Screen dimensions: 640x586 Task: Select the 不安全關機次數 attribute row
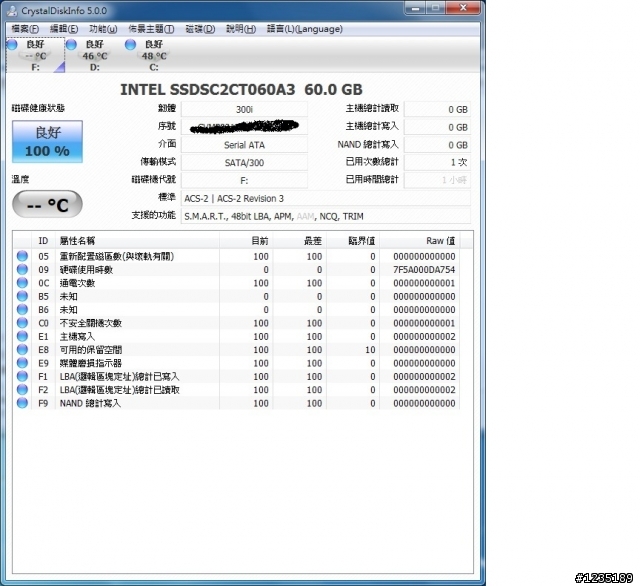[x=237, y=323]
